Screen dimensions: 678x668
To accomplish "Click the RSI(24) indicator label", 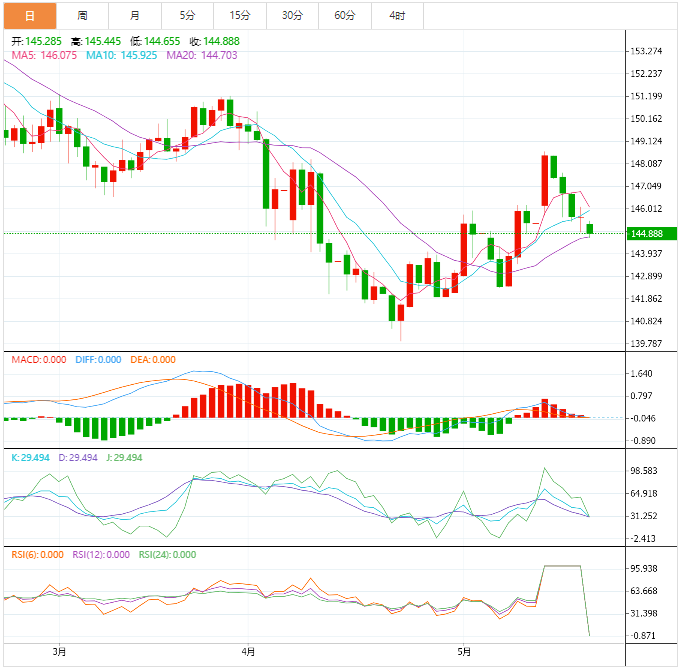I will (x=167, y=554).
